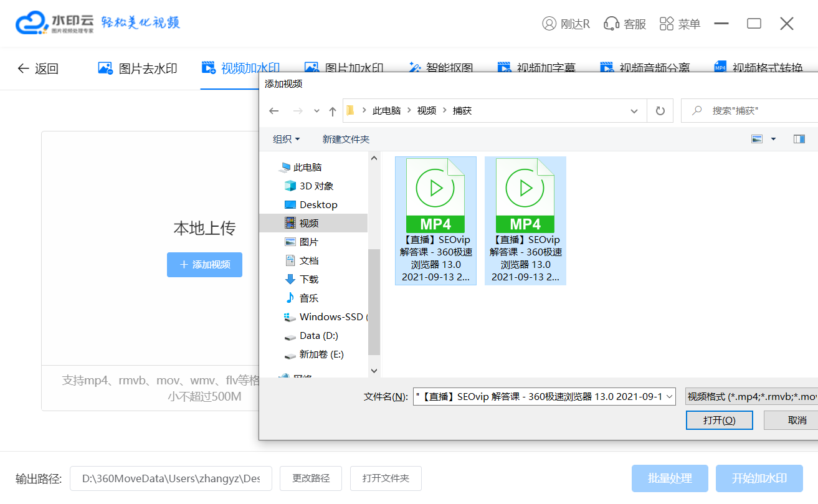
Task: Click 打开文件夹 button
Action: (x=386, y=478)
